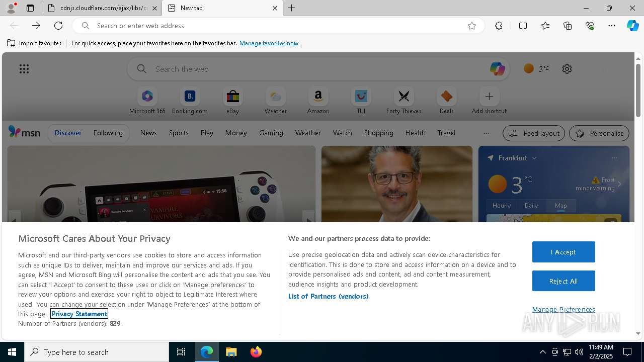Open Task View on the taskbar
644x362 pixels.
[x=181, y=352]
